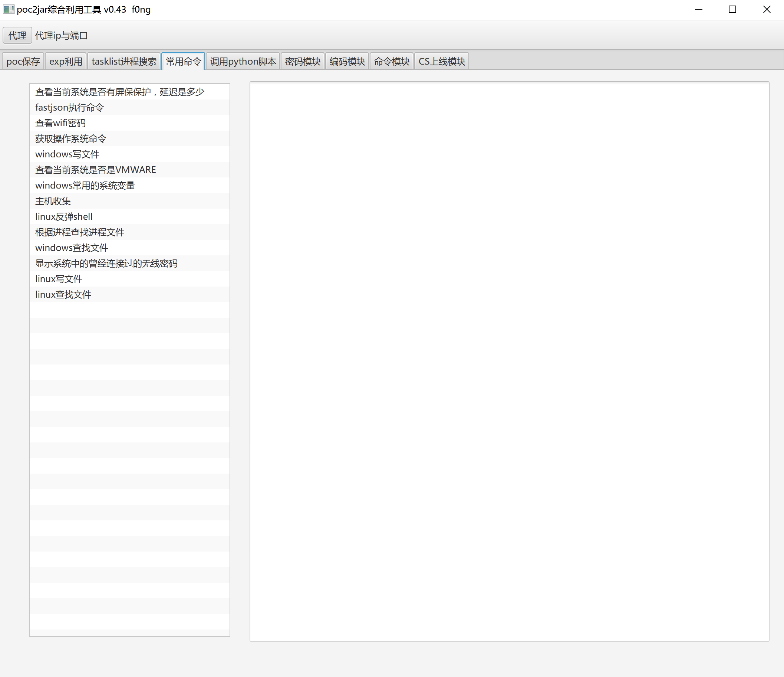This screenshot has width=784, height=677.
Task: Choose the linux反弹shell entry
Action: click(64, 217)
